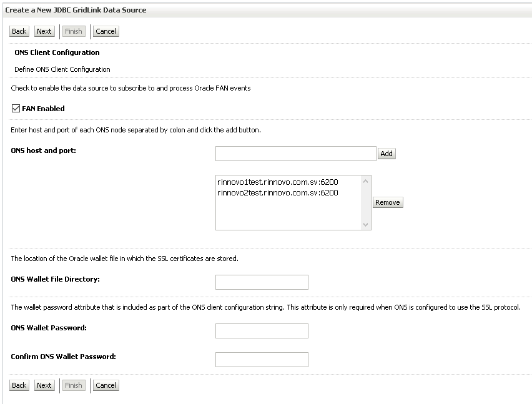Add the ONS host entry
Viewport: 532px width, 404px height.
[x=387, y=154]
